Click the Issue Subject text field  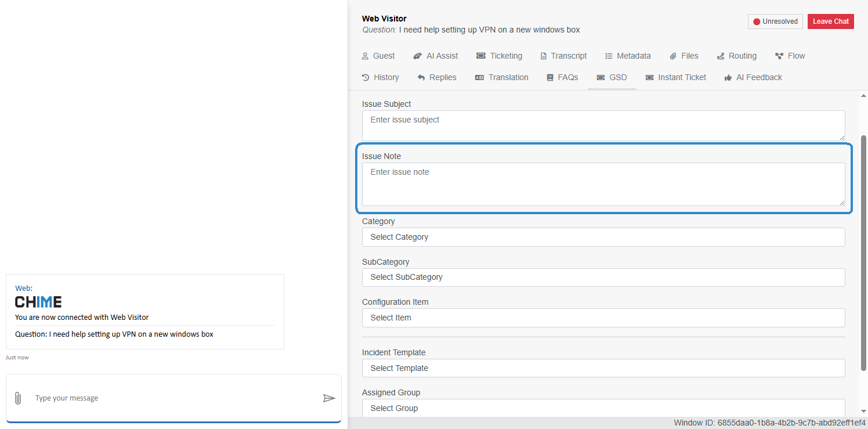point(603,125)
